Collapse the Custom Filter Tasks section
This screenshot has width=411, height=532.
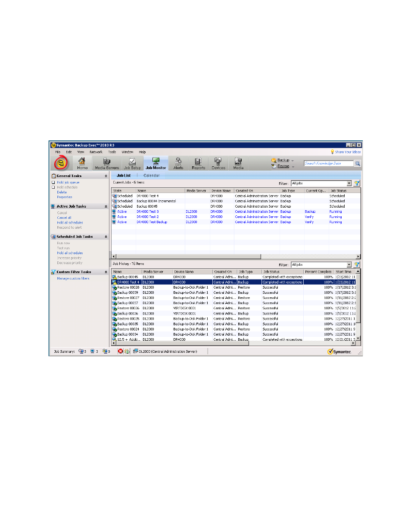(106, 272)
